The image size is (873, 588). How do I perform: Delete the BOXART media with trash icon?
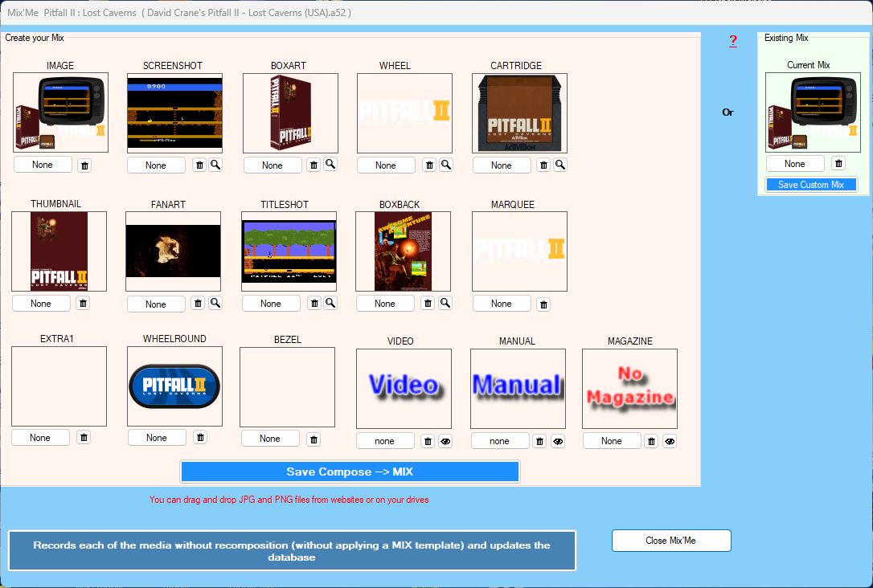(x=314, y=165)
